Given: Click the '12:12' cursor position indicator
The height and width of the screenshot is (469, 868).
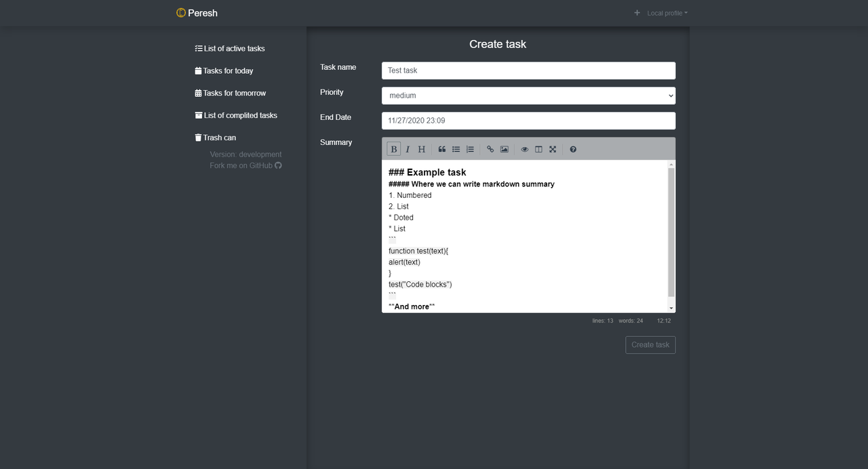Looking at the screenshot, I should (x=664, y=321).
